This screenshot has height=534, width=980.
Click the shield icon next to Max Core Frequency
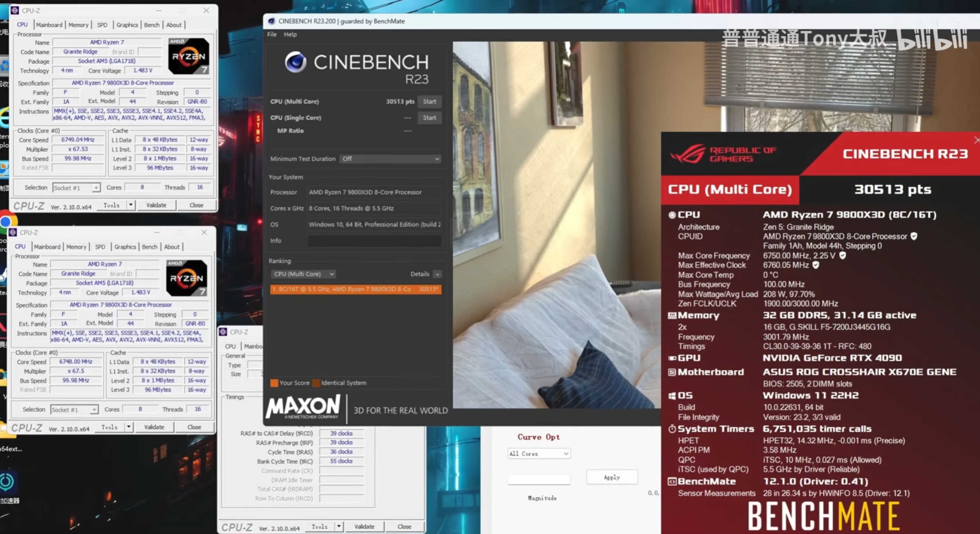pos(842,256)
